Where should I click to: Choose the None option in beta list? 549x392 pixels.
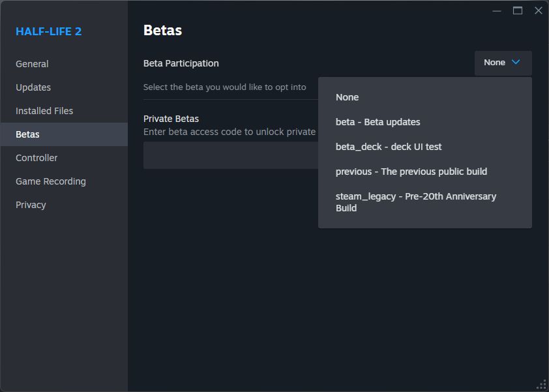click(x=347, y=97)
